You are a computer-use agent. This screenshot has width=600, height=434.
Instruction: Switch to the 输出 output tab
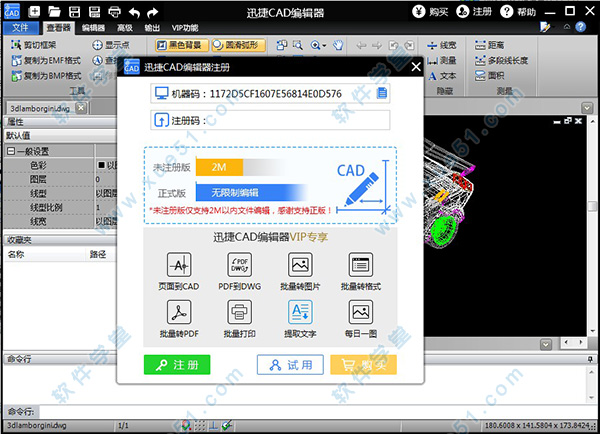point(152,28)
